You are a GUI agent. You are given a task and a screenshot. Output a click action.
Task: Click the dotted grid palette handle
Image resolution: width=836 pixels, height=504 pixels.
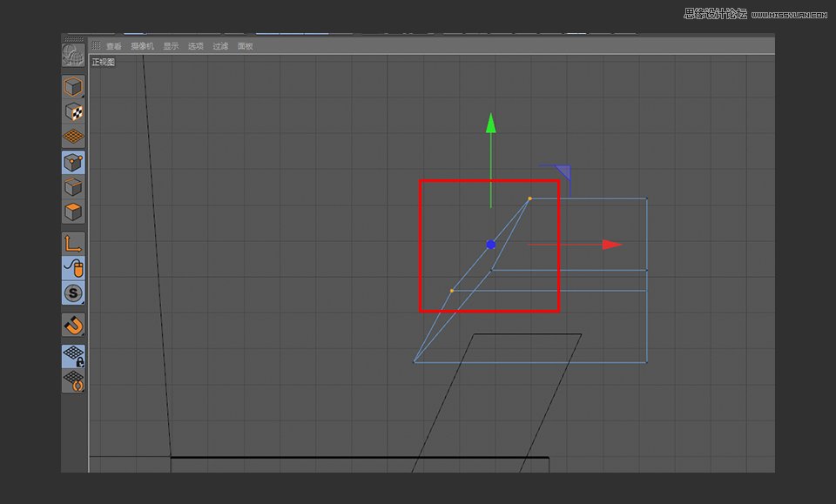97,45
